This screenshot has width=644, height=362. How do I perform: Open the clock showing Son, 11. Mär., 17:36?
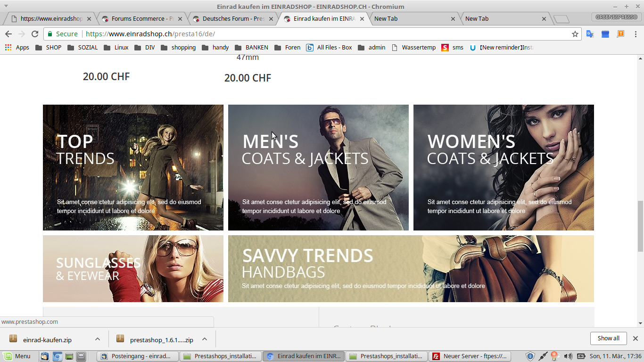pos(615,356)
